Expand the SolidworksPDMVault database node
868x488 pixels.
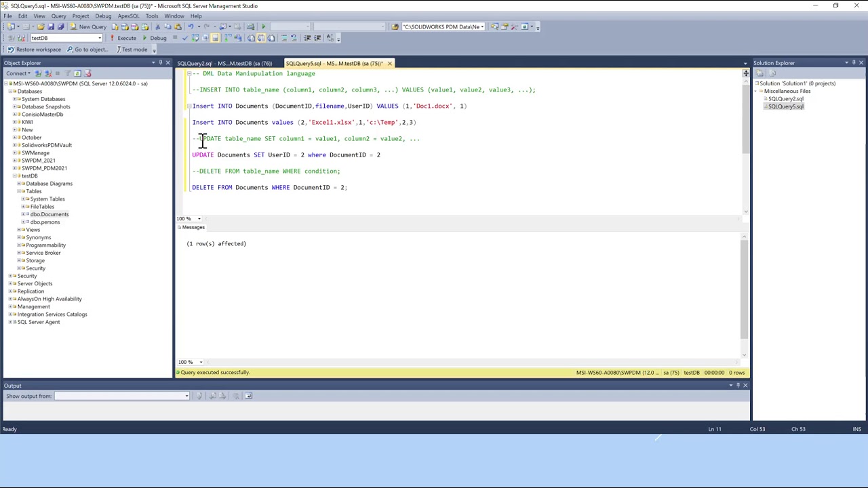[x=15, y=145]
